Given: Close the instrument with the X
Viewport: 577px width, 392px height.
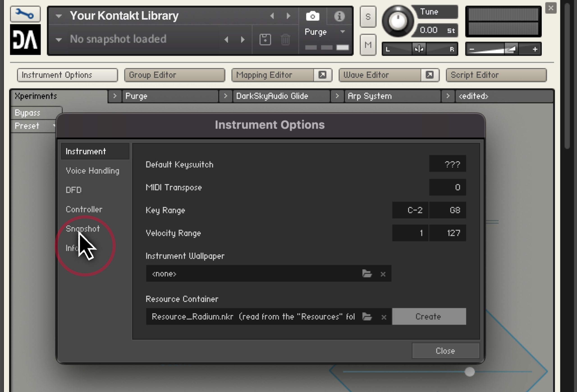Looking at the screenshot, I should [551, 8].
